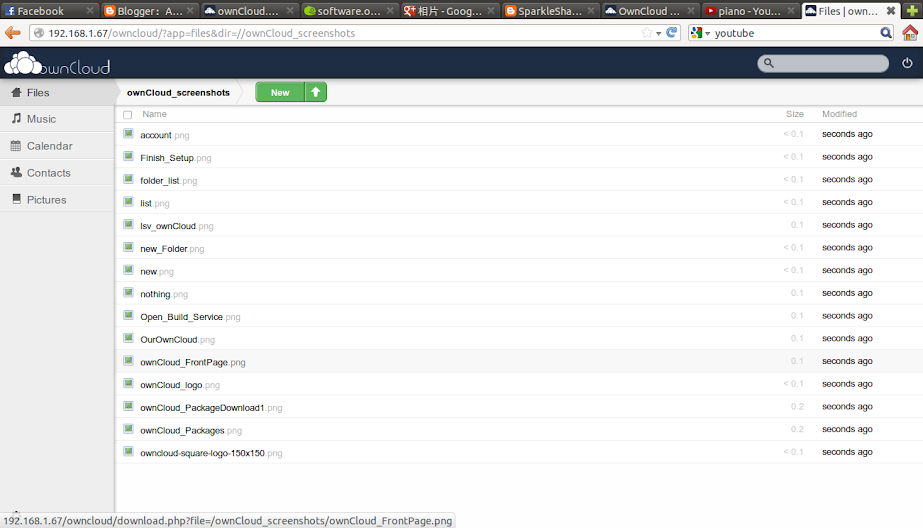The width and height of the screenshot is (923, 528).
Task: Close the active Files tab
Action: (x=891, y=11)
